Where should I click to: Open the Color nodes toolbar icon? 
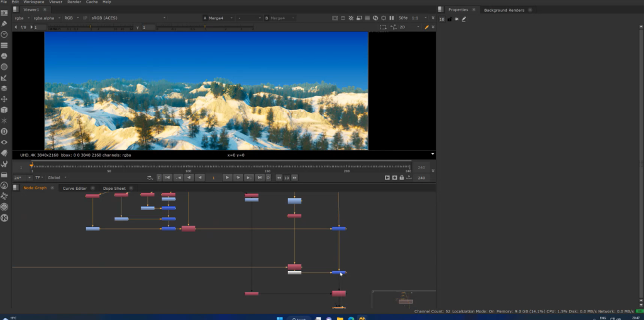click(4, 56)
